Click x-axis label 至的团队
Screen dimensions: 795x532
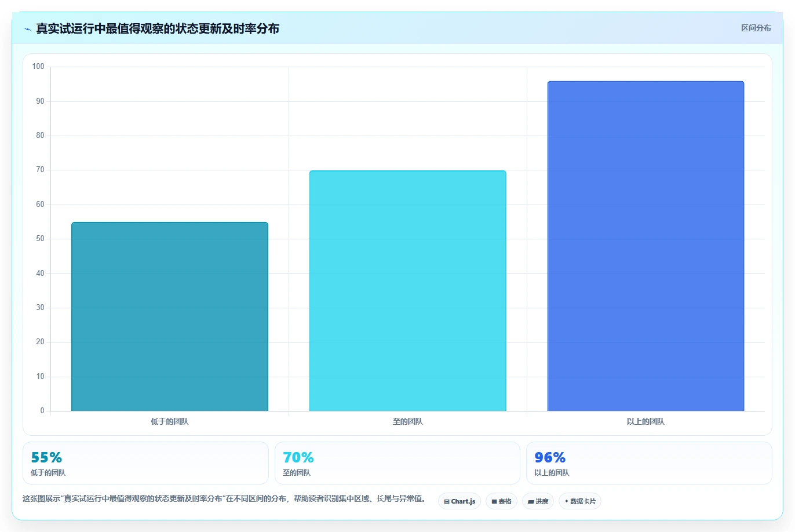[407, 421]
